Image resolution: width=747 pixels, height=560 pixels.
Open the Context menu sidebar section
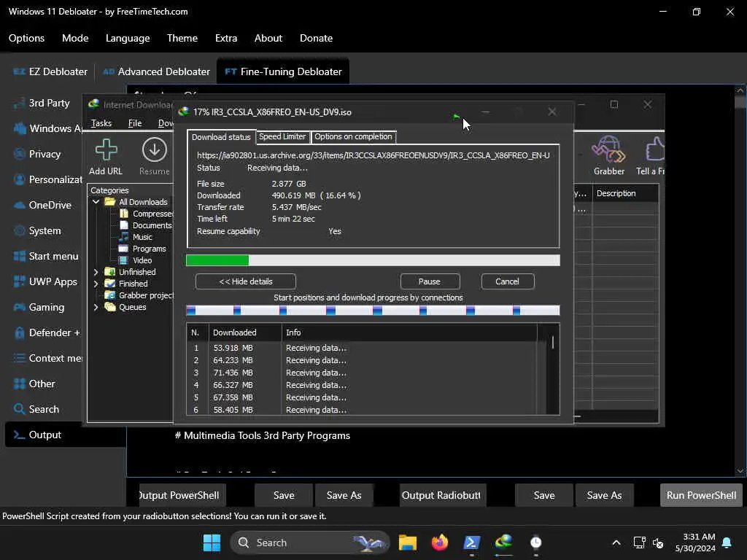47,358
